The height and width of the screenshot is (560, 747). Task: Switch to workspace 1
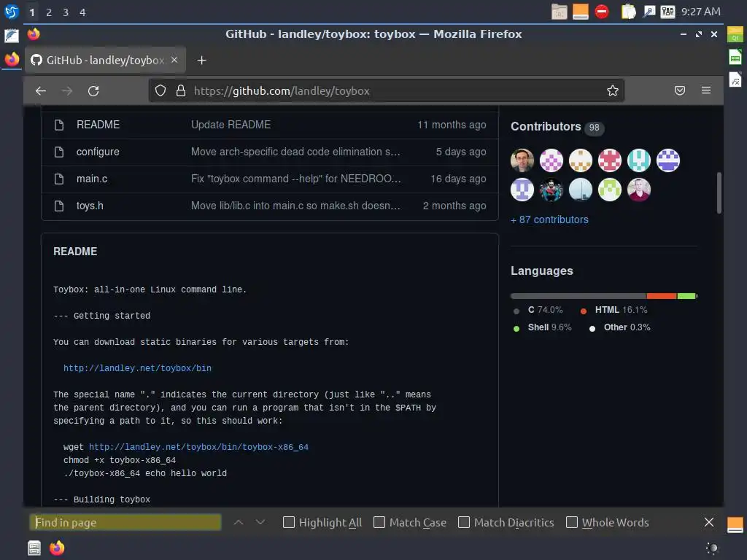pos(32,12)
